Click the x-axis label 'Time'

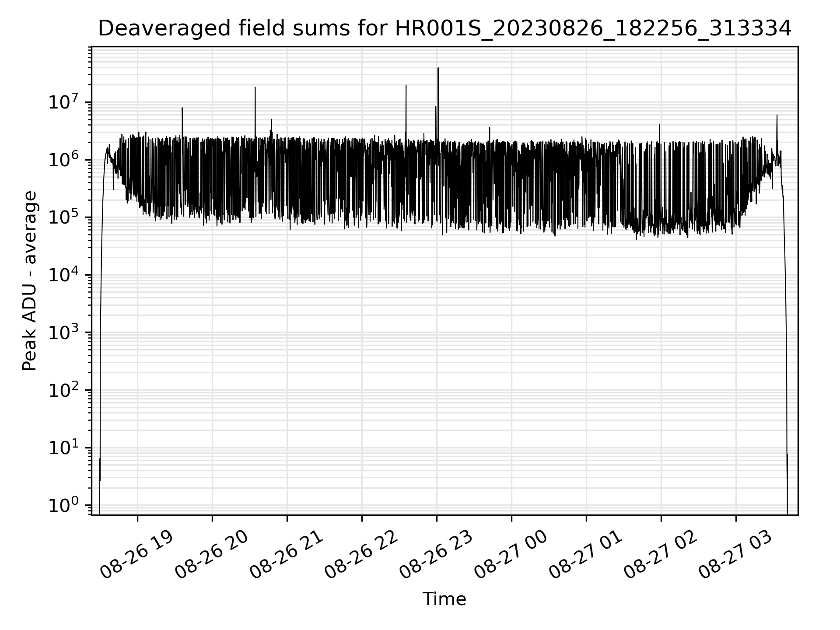(444, 599)
